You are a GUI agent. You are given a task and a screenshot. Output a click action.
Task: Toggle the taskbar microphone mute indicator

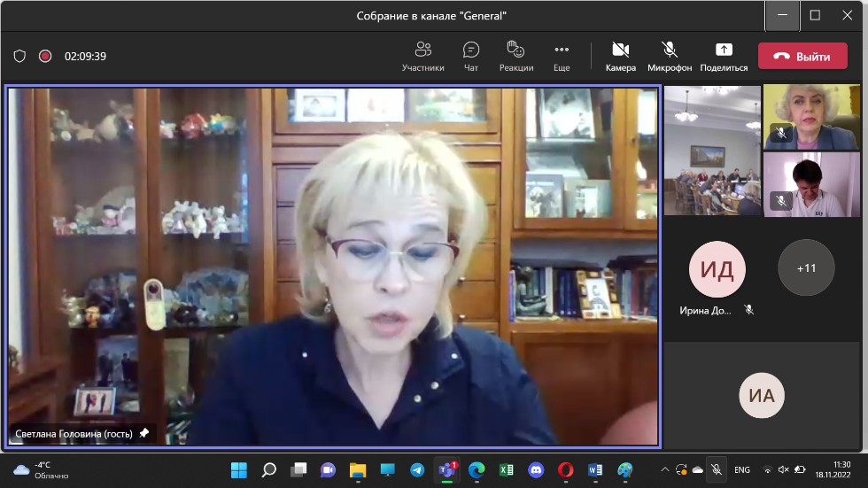[x=717, y=469]
